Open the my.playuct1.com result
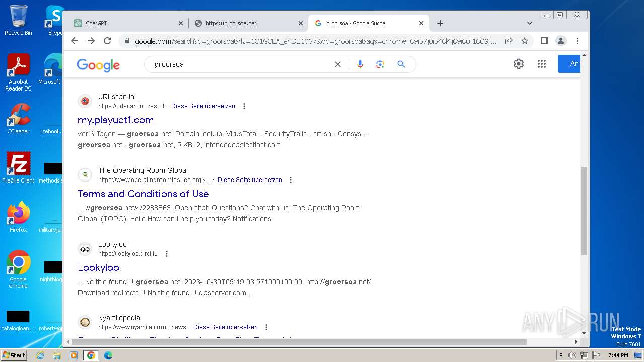Viewport: 644px width, 362px height. [x=116, y=120]
